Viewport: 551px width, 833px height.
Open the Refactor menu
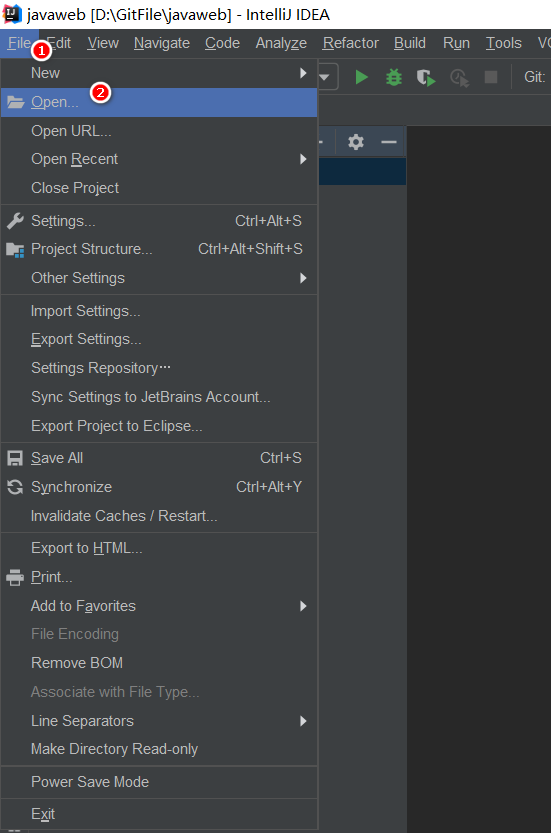(x=351, y=43)
